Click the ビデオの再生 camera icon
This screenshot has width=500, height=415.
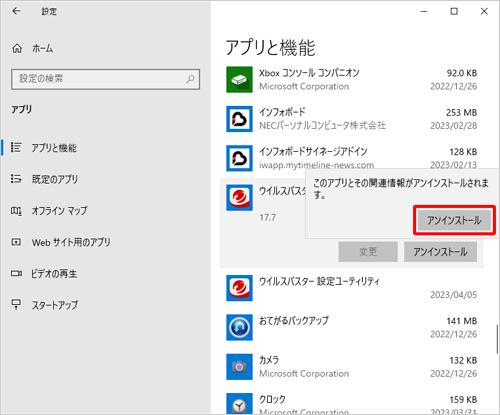click(16, 274)
